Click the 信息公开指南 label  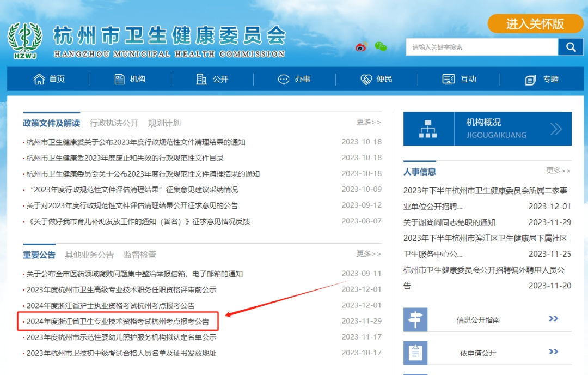pos(478,320)
